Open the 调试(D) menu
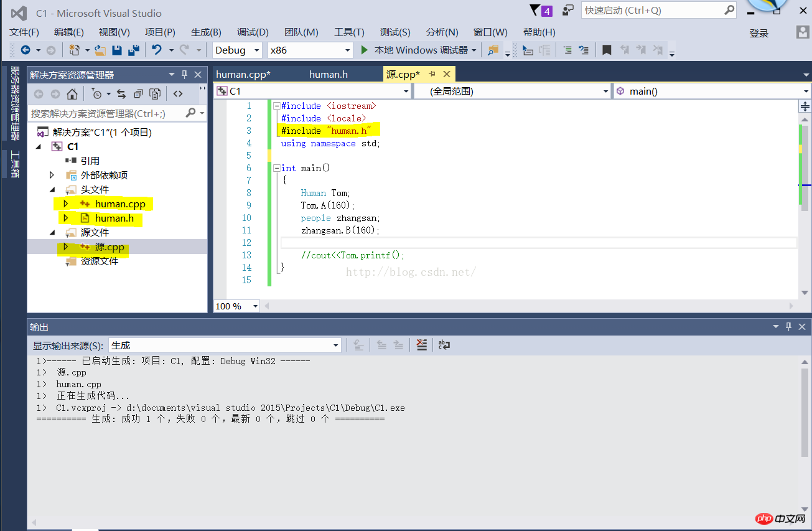 point(253,32)
